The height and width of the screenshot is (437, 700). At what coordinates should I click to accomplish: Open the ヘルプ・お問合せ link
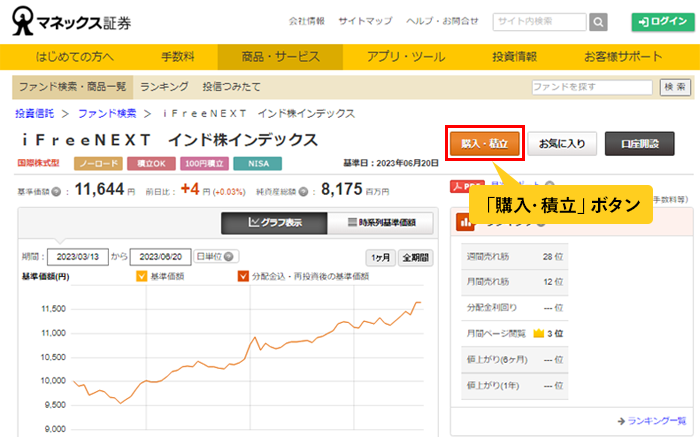tap(442, 21)
